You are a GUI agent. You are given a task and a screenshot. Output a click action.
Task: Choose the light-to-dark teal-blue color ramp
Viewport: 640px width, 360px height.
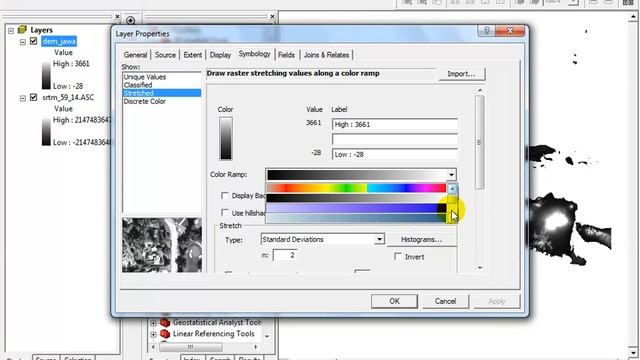click(356, 218)
